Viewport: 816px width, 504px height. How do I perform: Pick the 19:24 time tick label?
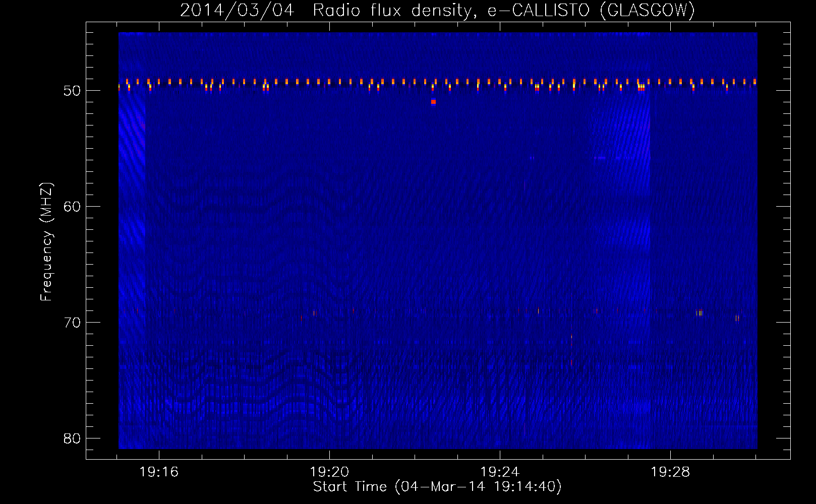coord(500,472)
